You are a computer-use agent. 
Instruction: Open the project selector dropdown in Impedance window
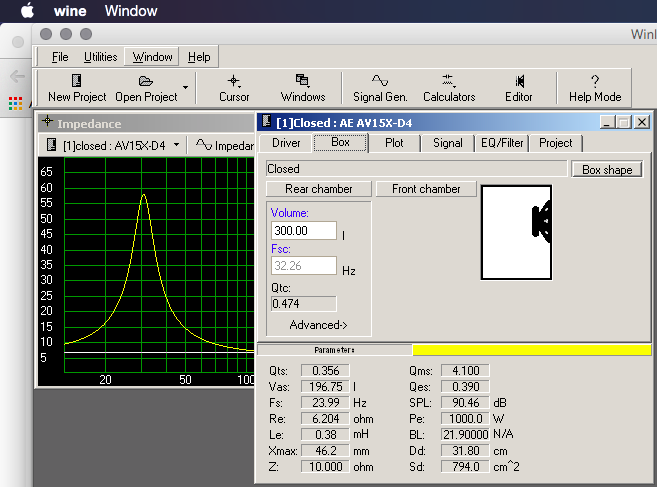176,145
